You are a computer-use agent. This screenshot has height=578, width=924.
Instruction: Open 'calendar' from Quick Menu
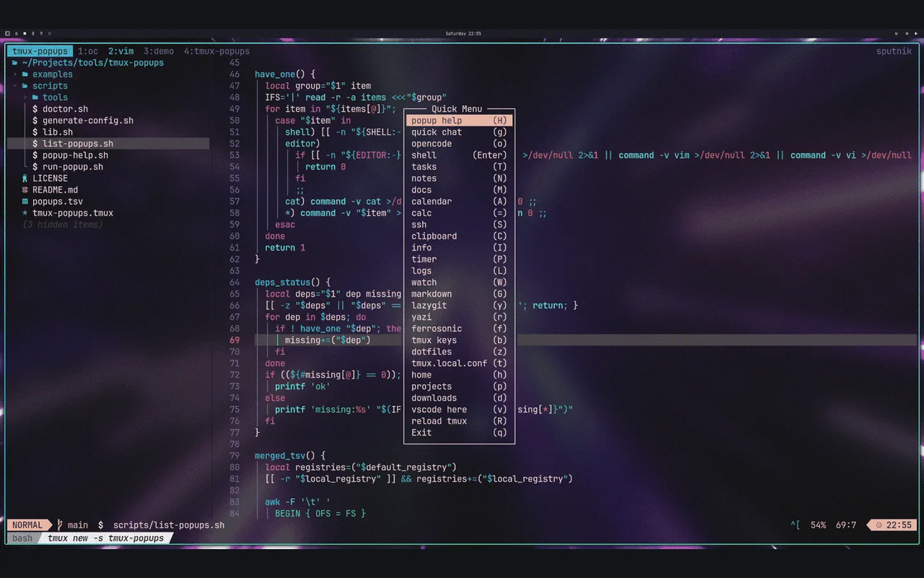pos(459,202)
